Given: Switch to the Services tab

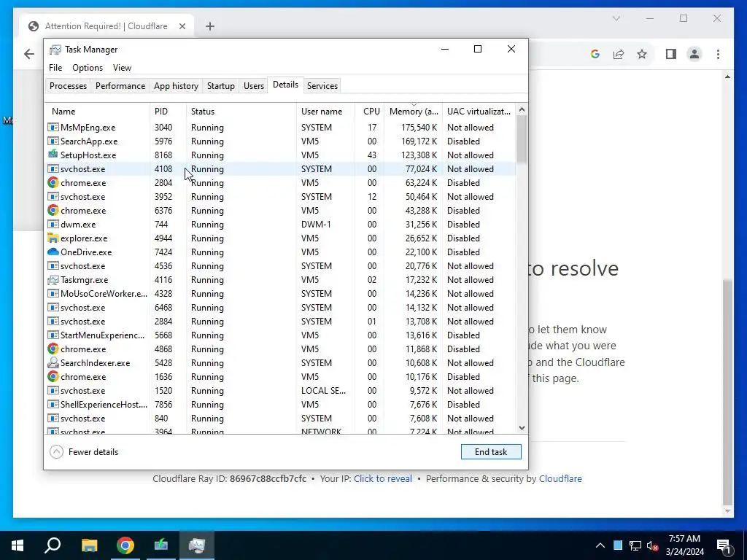Looking at the screenshot, I should coord(322,86).
